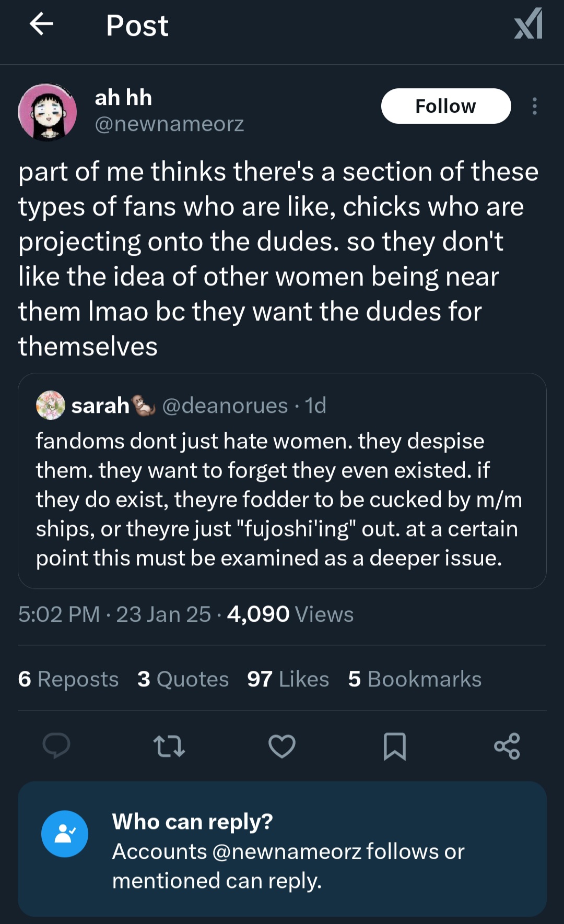564x924 pixels.
Task: Tap the 5 Bookmarks count
Action: coord(415,679)
